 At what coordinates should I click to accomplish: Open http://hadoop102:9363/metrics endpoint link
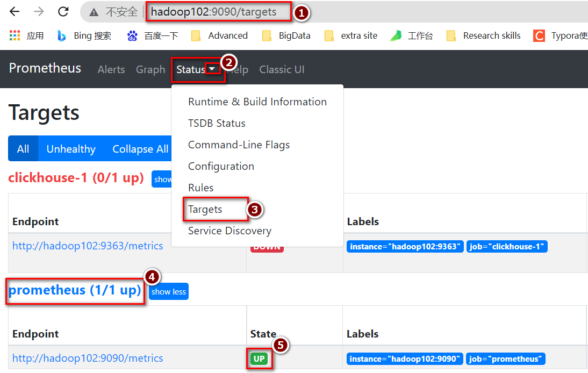pos(88,246)
